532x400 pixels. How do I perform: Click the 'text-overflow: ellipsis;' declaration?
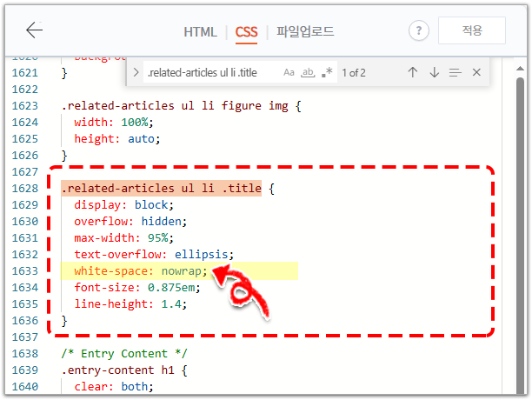[x=154, y=255]
